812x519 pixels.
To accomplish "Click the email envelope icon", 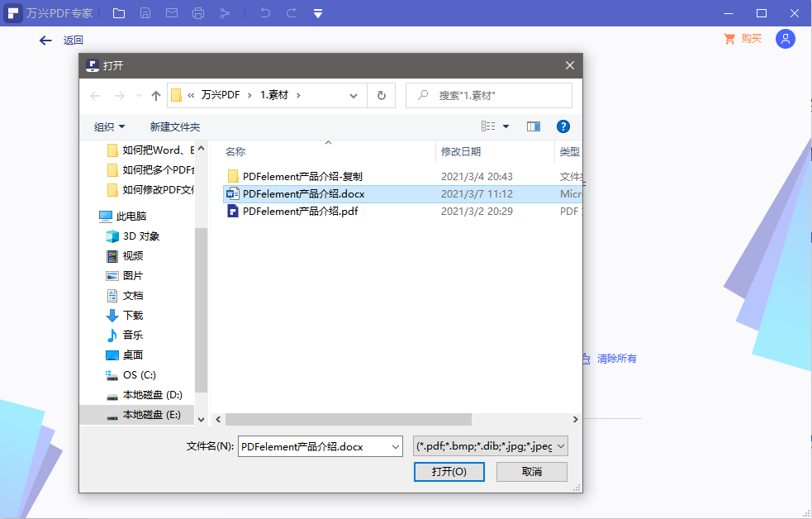I will pos(172,13).
